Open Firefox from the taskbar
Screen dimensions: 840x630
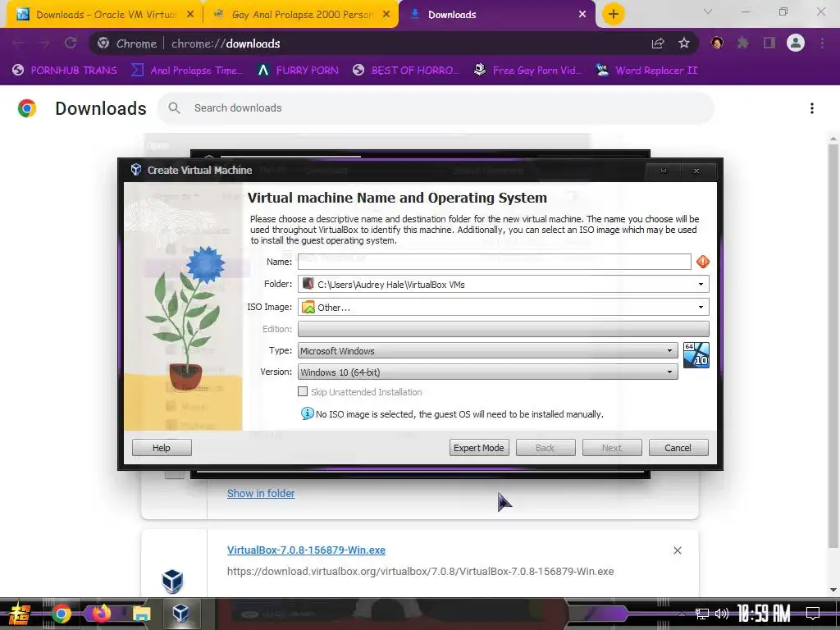(101, 614)
